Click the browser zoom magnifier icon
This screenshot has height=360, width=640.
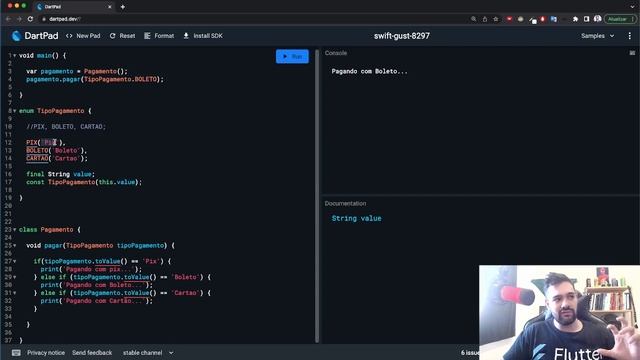tap(473, 19)
